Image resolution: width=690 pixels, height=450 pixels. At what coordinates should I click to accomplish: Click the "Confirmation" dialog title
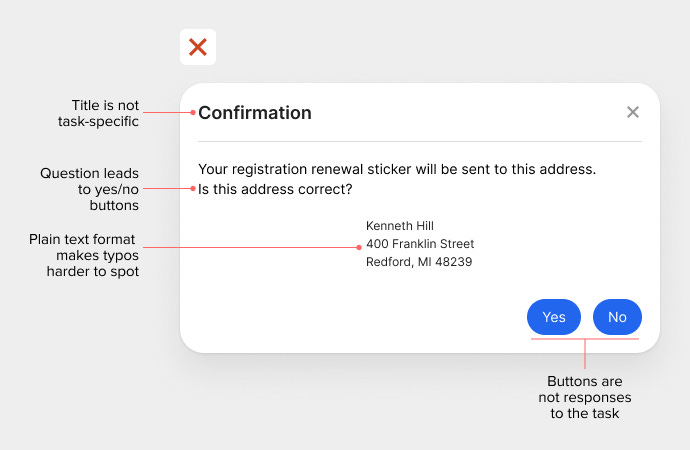(255, 113)
